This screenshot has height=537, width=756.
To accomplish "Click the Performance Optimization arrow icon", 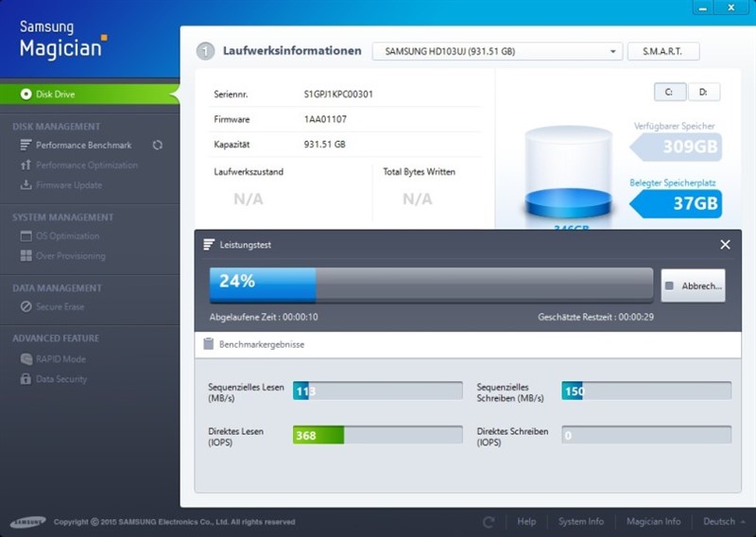I will [x=26, y=165].
